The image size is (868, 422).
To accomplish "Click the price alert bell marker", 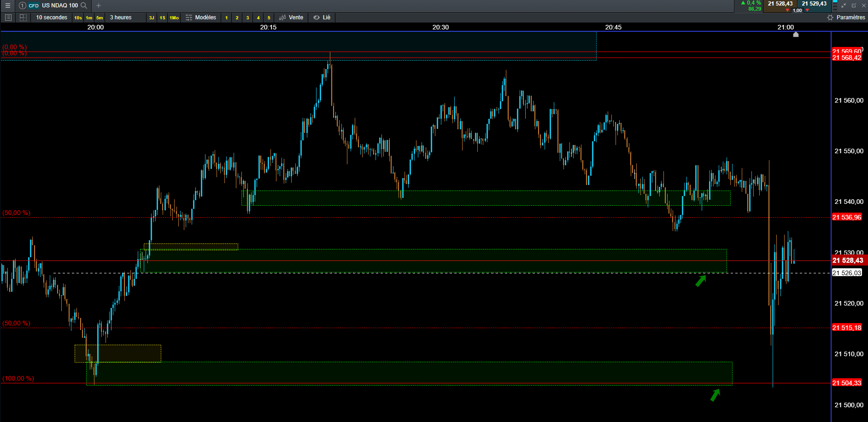I will pos(796,34).
